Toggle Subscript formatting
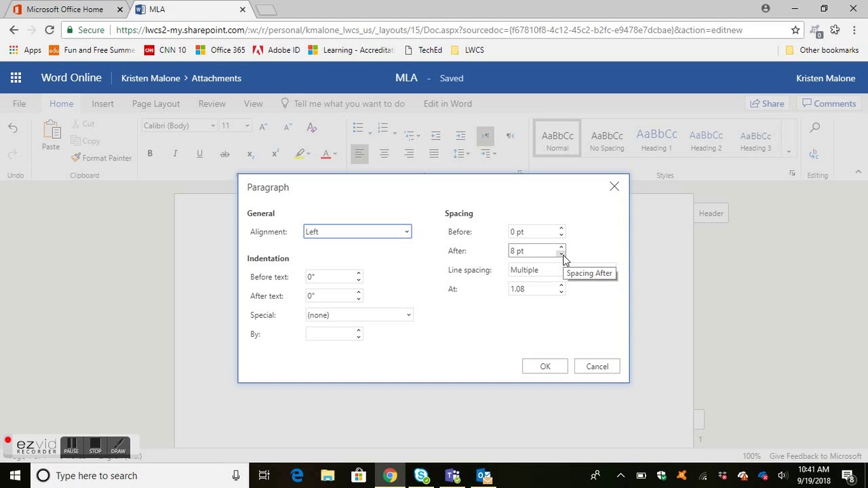Screen dimensions: 868x488 250,154
